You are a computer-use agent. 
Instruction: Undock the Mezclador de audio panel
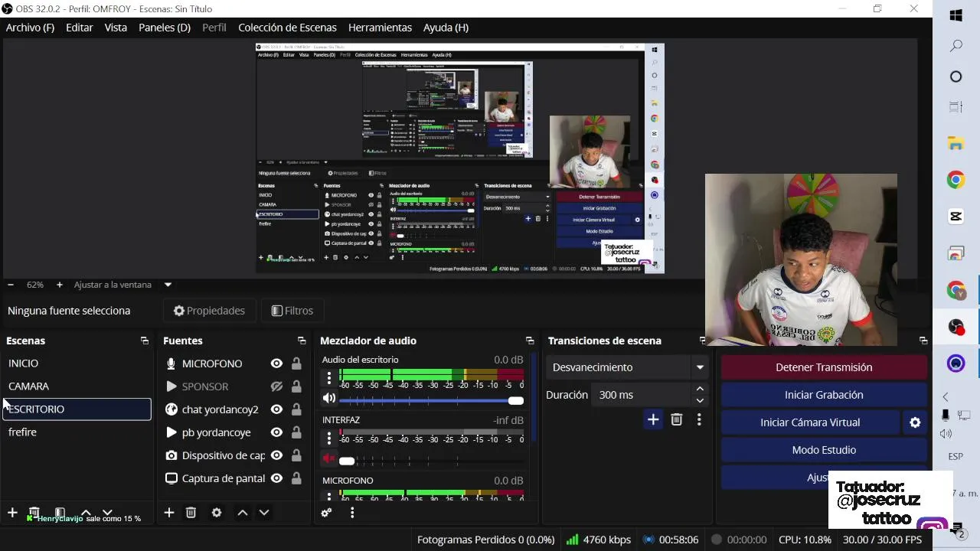[530, 341]
